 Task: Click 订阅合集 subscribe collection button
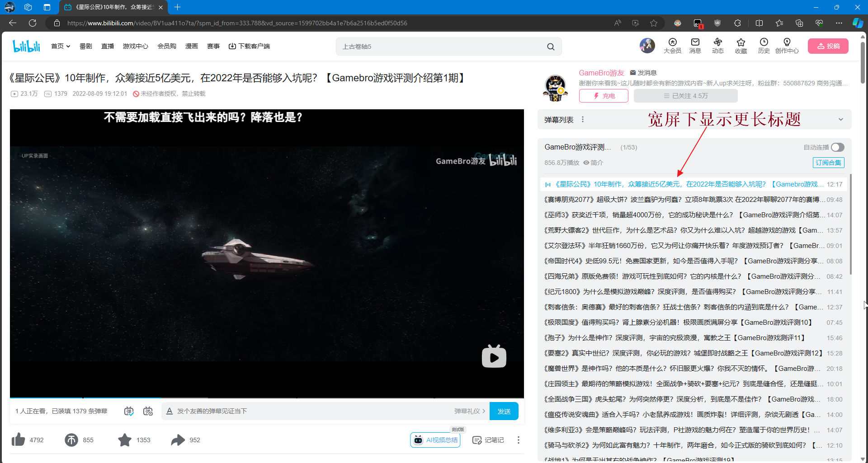tap(828, 163)
